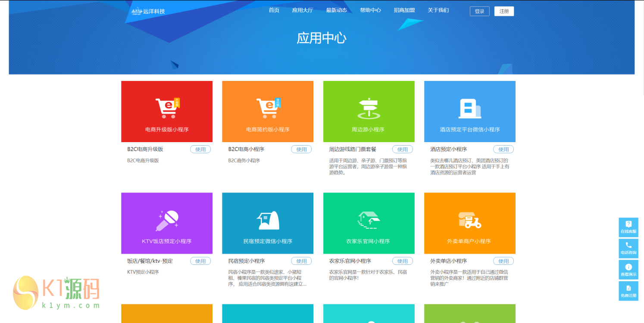Viewport: 644px width, 323px height.
Task: Click the 饭店/餐馆/ktv-预定 title text
Action: (x=150, y=261)
